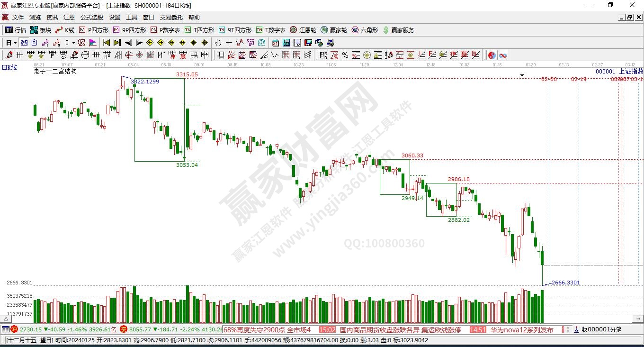Click the 赢家服务 button
The height and width of the screenshot is (347, 644).
(x=398, y=30)
